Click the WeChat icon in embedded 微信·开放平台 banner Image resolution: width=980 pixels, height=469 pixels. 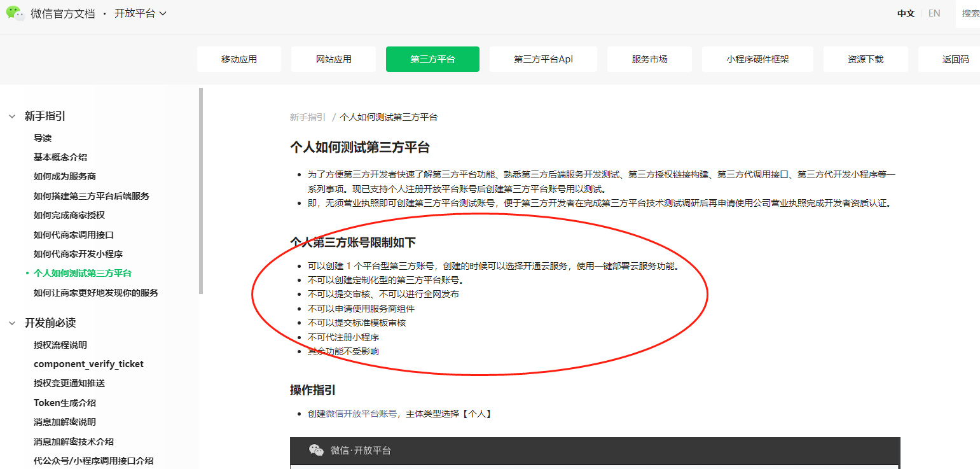pos(316,451)
